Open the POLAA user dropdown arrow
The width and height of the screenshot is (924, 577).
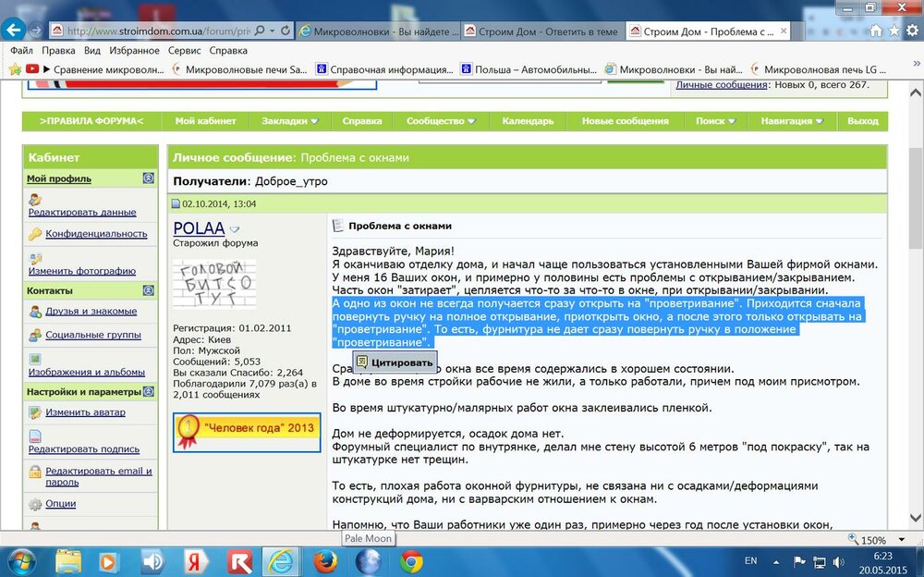[x=235, y=229]
